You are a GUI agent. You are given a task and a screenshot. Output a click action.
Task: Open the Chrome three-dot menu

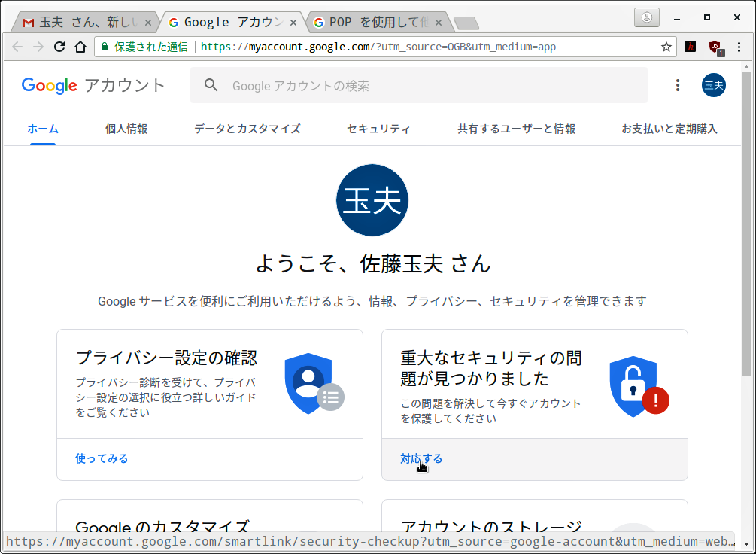[739, 47]
